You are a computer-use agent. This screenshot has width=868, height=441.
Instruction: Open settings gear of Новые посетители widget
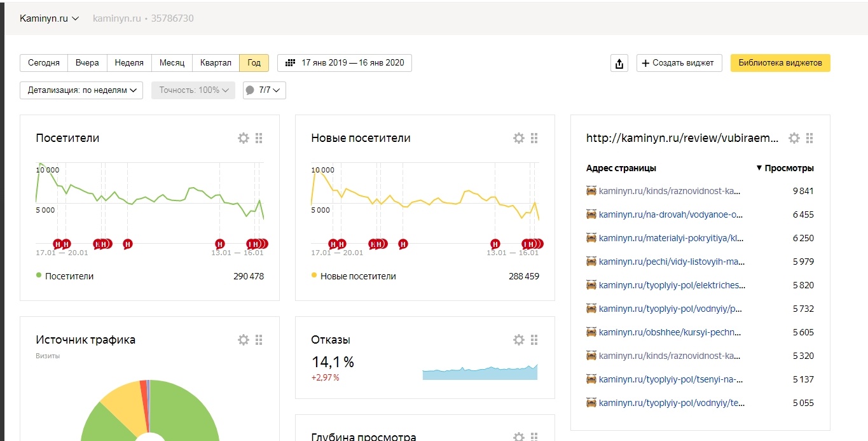pos(519,138)
